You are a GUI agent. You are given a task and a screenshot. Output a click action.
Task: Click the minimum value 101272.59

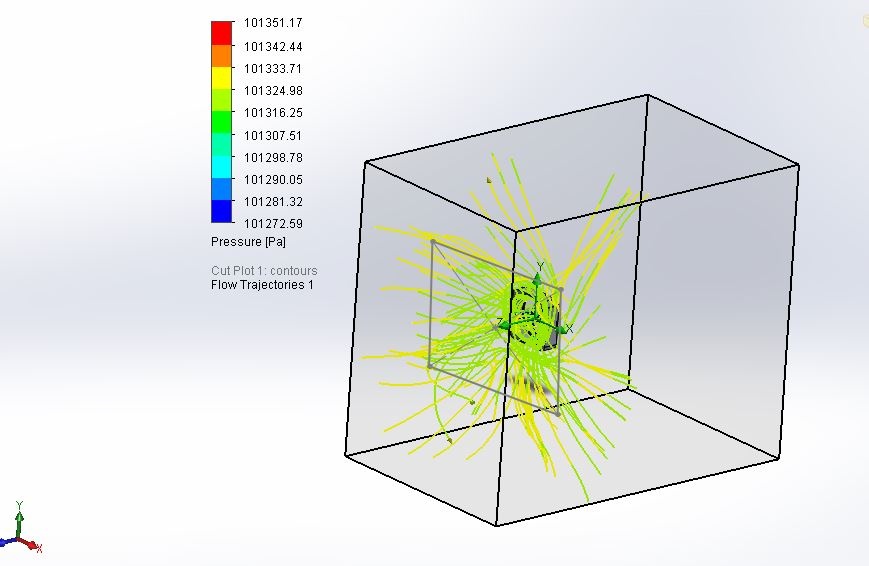[273, 224]
